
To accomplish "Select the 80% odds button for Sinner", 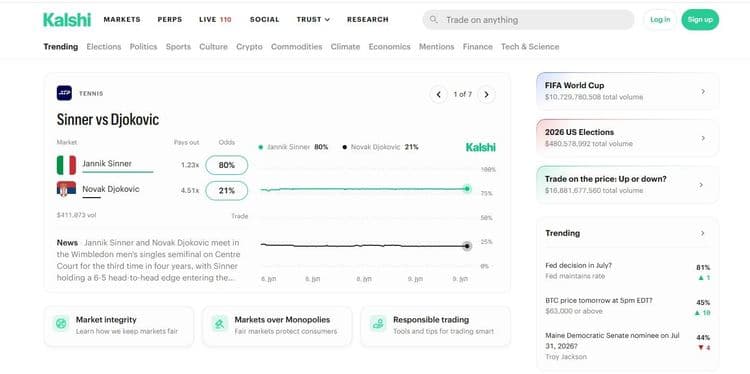I will [x=227, y=165].
